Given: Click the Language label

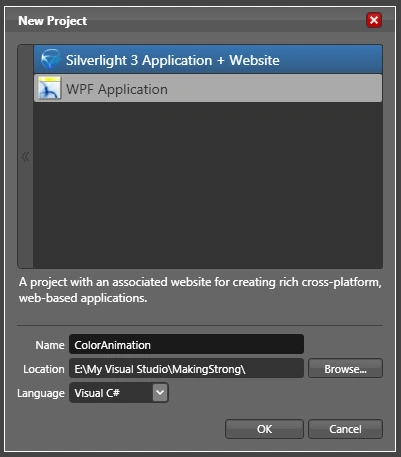Looking at the screenshot, I should (x=41, y=393).
